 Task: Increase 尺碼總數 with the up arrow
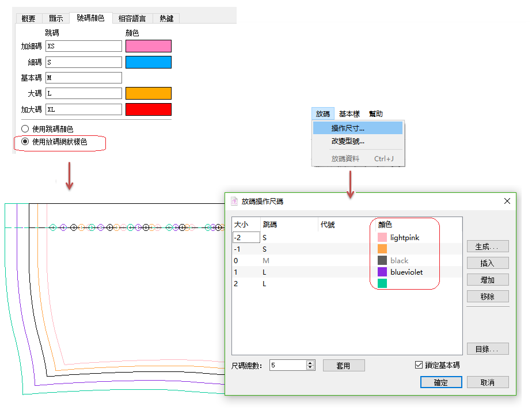[311, 363]
